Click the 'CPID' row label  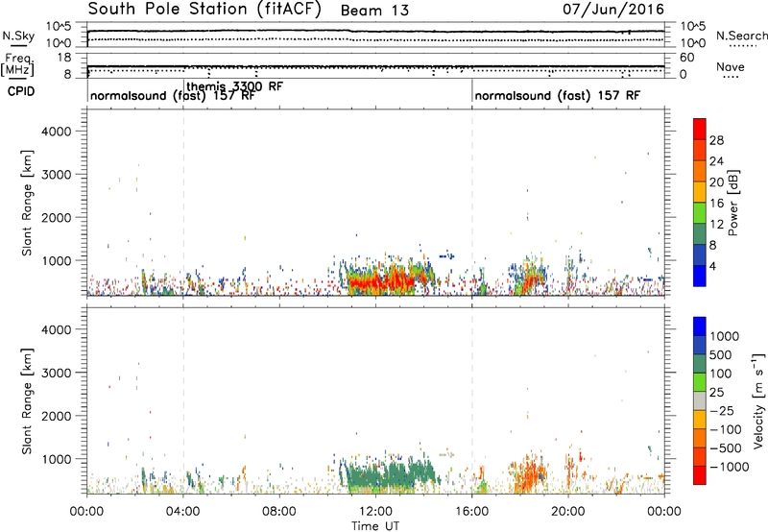21,91
